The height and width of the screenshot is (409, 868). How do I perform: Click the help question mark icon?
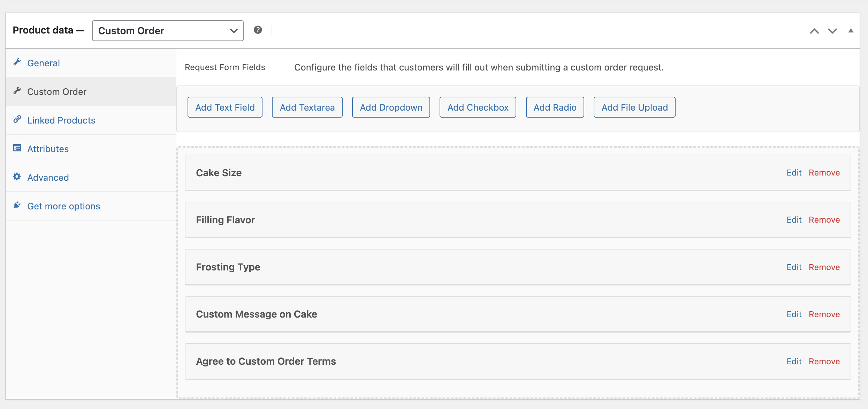click(258, 30)
